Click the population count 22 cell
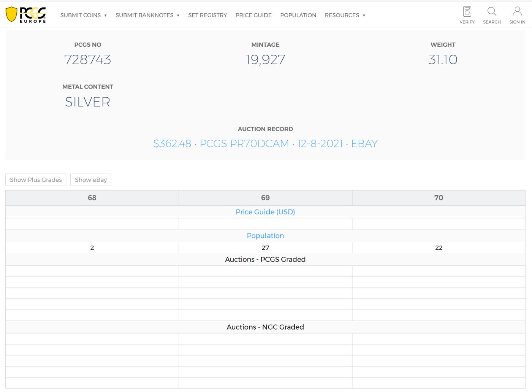The width and height of the screenshot is (532, 392). [439, 248]
